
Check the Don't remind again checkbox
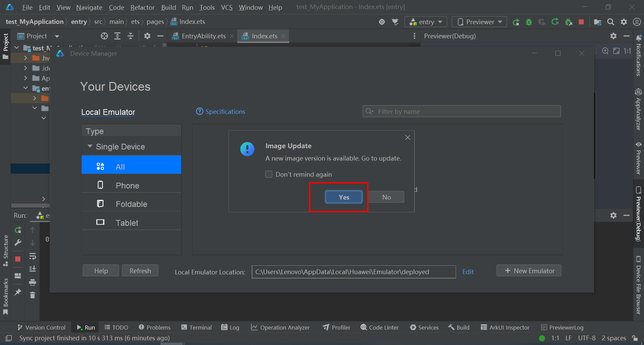click(269, 174)
